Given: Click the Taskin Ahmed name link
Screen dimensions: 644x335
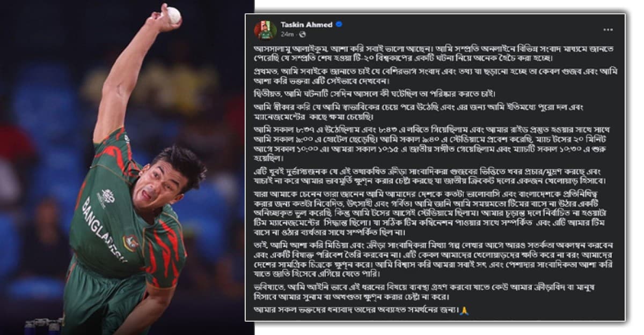Looking at the screenshot, I should pyautogui.click(x=307, y=25).
